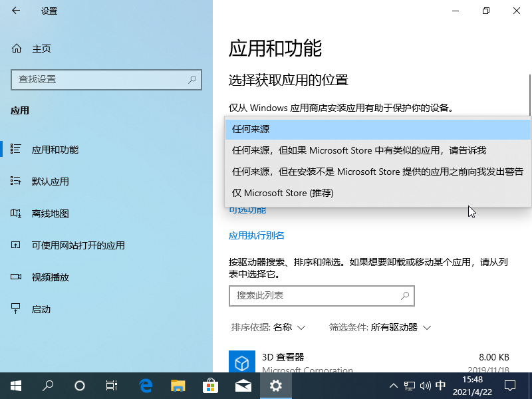Show hidden tray icons chevron
532x399 pixels.
[x=394, y=386]
